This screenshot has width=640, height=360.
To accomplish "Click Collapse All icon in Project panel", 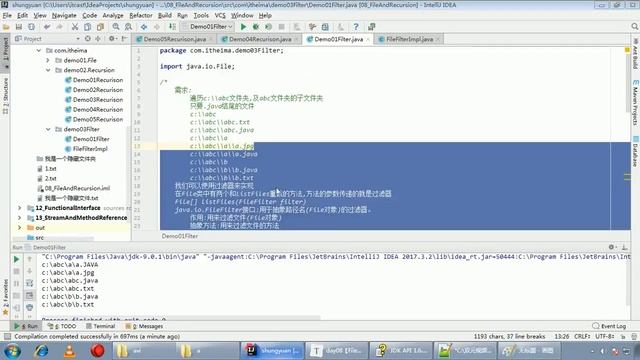I will click(x=98, y=39).
